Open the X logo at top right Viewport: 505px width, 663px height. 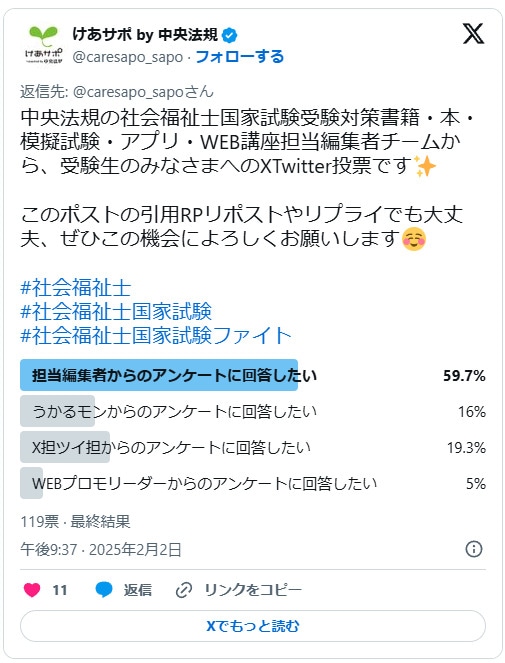point(473,34)
